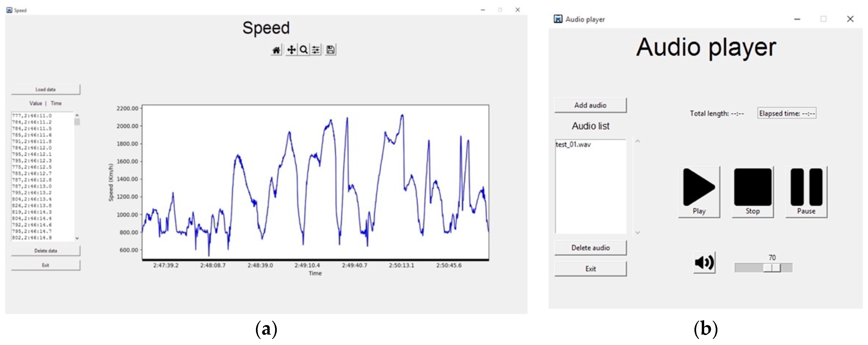Click Delete data in the Speed window
Viewport: 868px width, 345px height.
point(45,251)
